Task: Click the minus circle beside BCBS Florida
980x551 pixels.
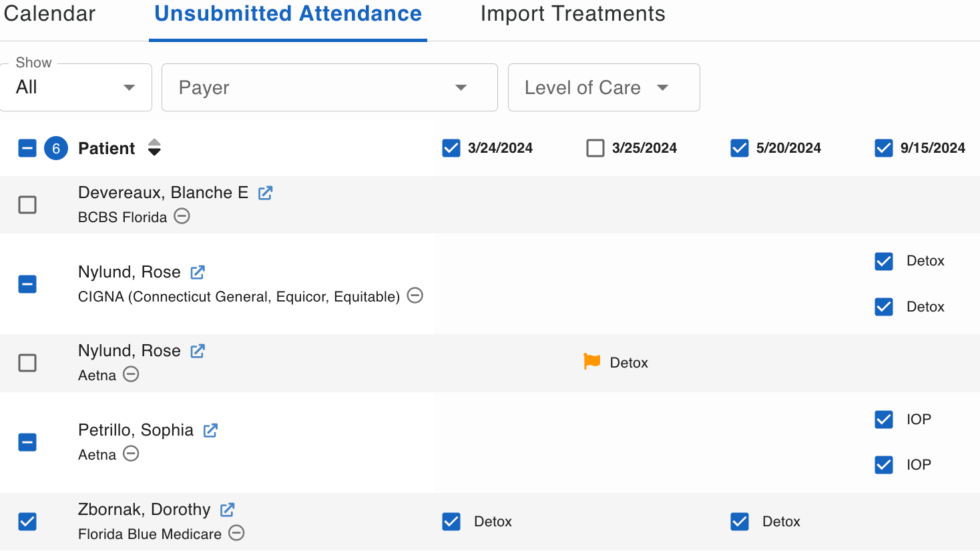Action: click(x=182, y=216)
